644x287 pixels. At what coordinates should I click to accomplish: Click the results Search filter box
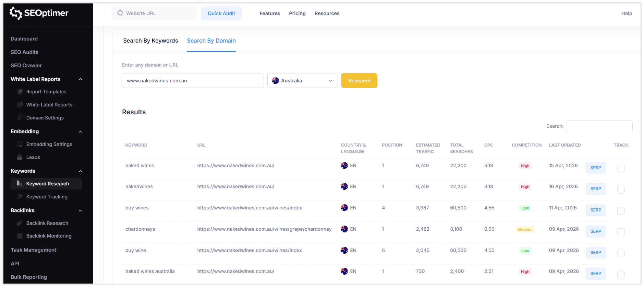599,126
